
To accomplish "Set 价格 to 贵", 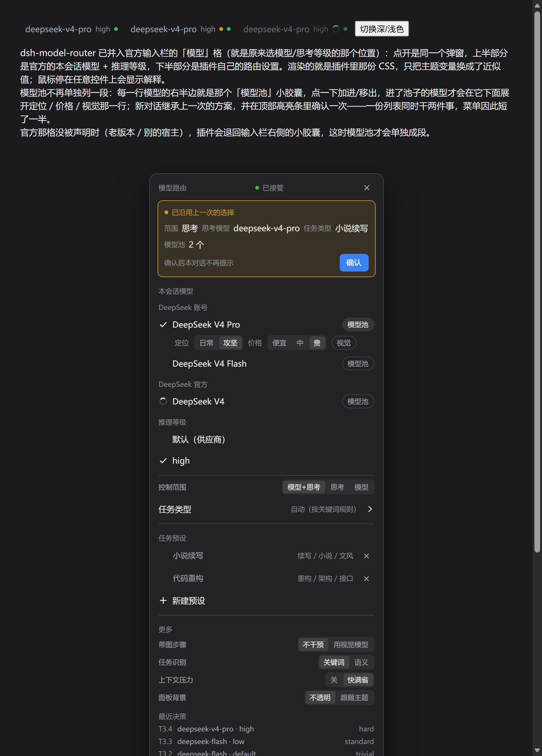I will coord(317,343).
